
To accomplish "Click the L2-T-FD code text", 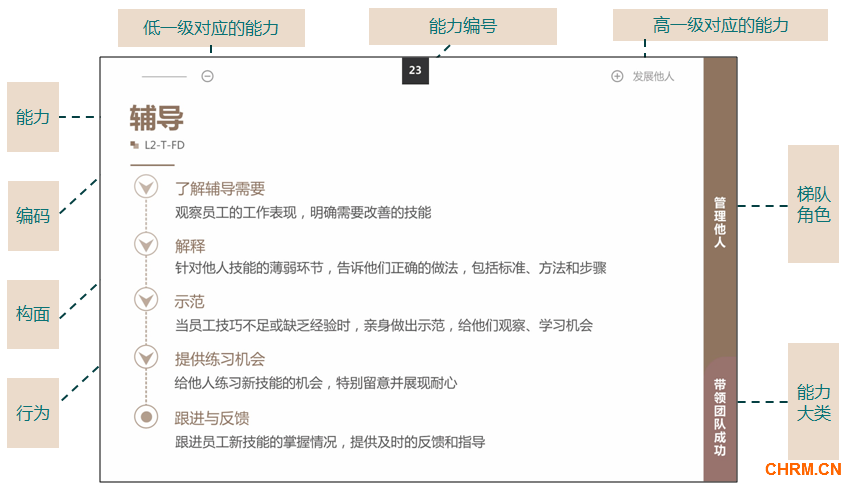I will (x=164, y=145).
